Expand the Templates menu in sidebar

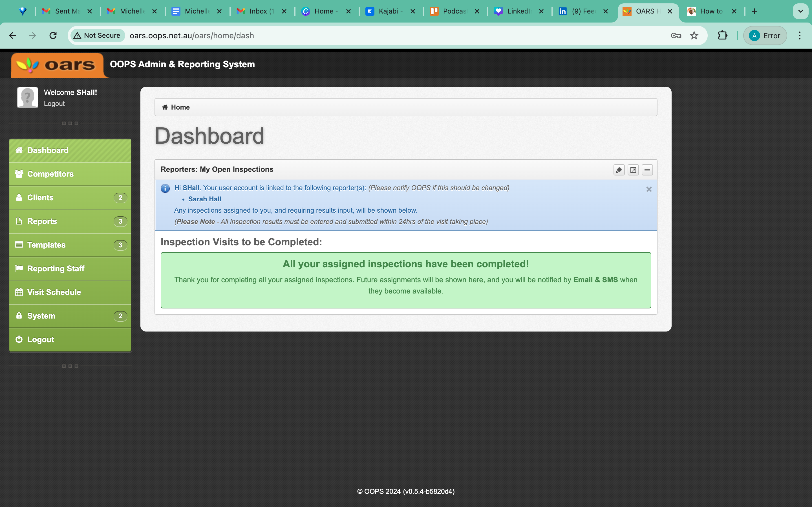click(x=70, y=245)
